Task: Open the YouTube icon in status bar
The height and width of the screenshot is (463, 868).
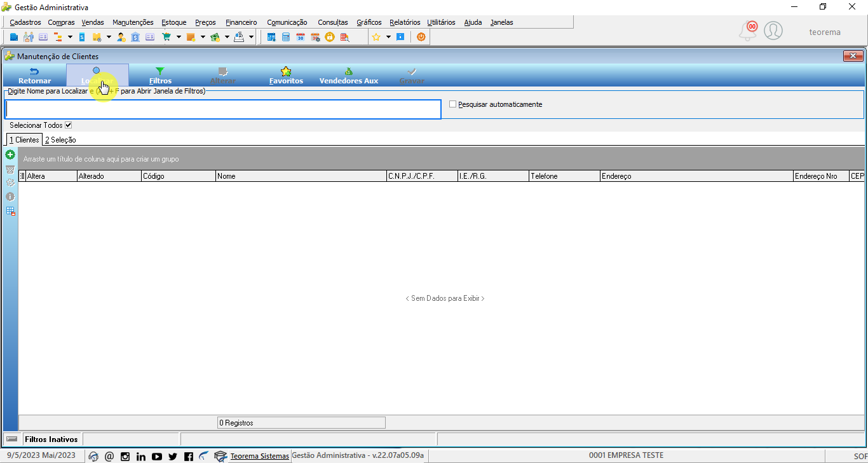Action: (157, 456)
